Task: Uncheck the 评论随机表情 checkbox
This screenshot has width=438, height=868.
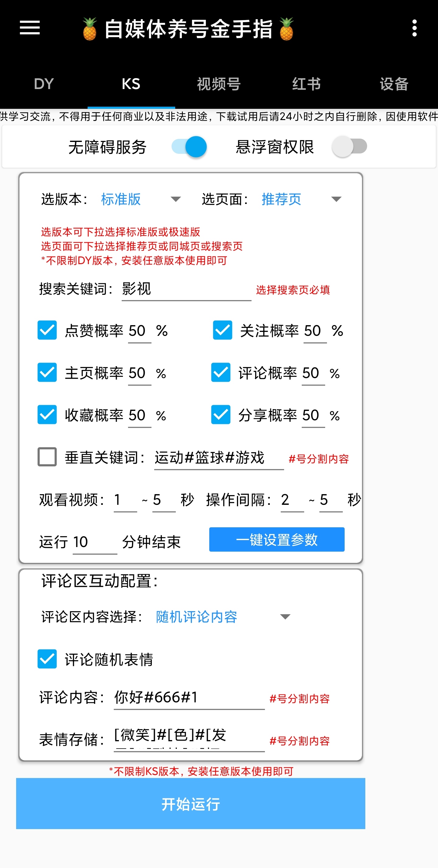Action: pyautogui.click(x=47, y=659)
